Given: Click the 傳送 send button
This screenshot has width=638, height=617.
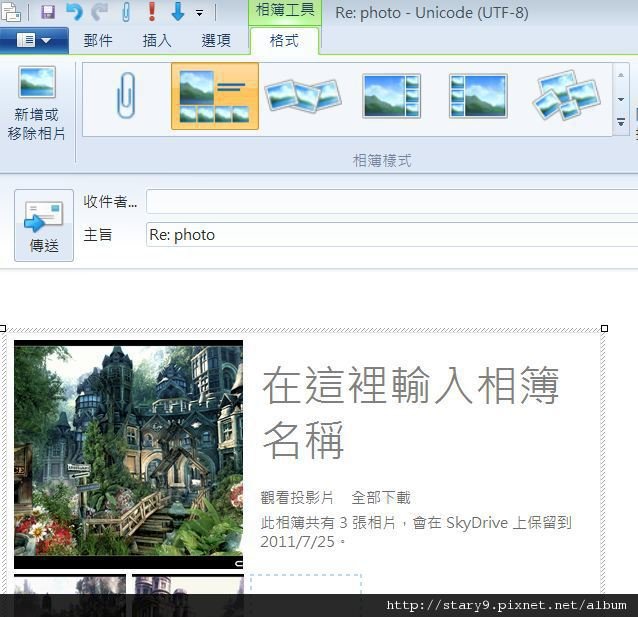Looking at the screenshot, I should coord(44,225).
